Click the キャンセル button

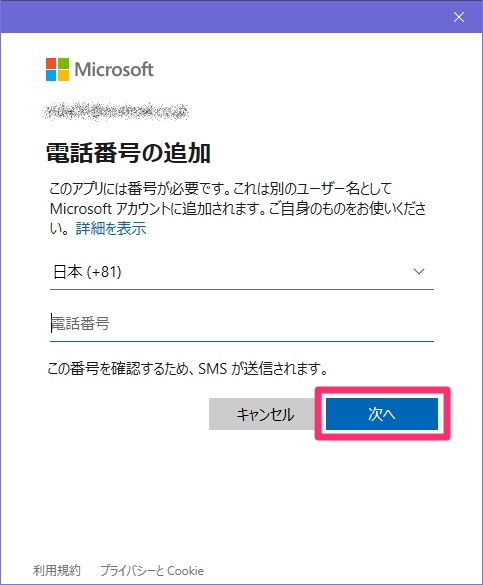[x=264, y=414]
